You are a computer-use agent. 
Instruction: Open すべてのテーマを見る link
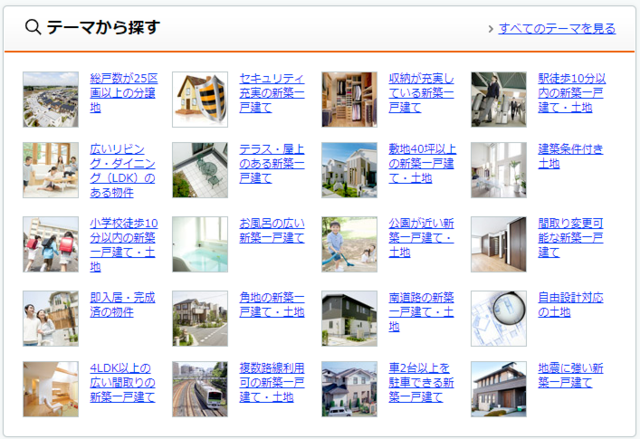pos(557,28)
